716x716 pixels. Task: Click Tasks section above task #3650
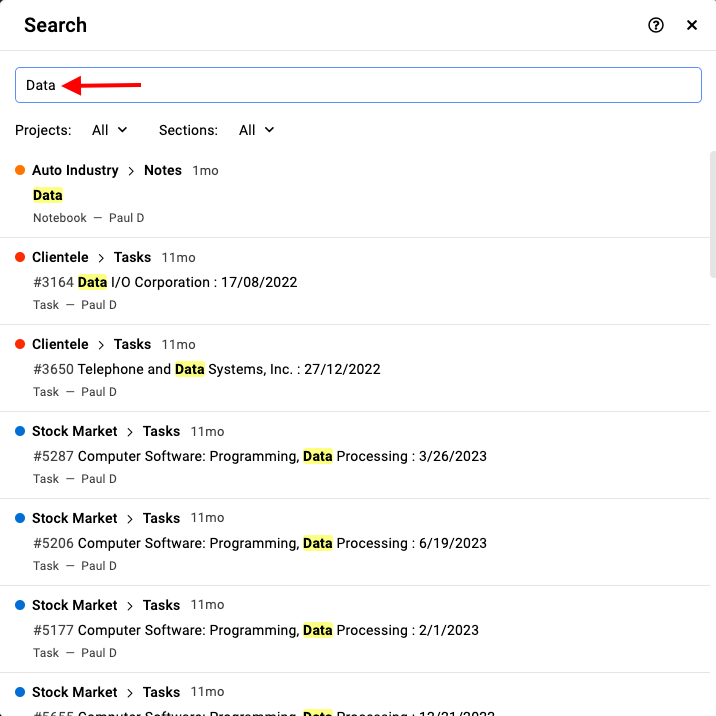[132, 344]
